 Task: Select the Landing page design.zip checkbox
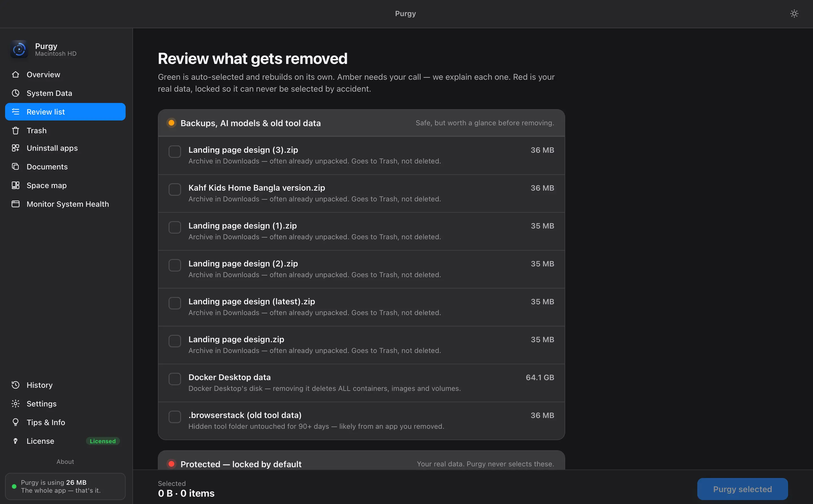click(x=175, y=341)
